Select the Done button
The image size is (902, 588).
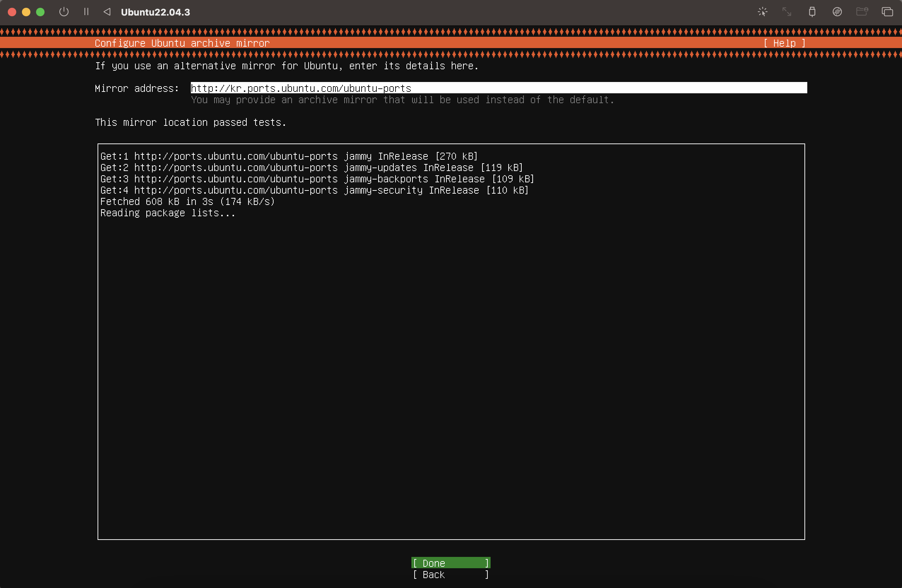pyautogui.click(x=451, y=563)
